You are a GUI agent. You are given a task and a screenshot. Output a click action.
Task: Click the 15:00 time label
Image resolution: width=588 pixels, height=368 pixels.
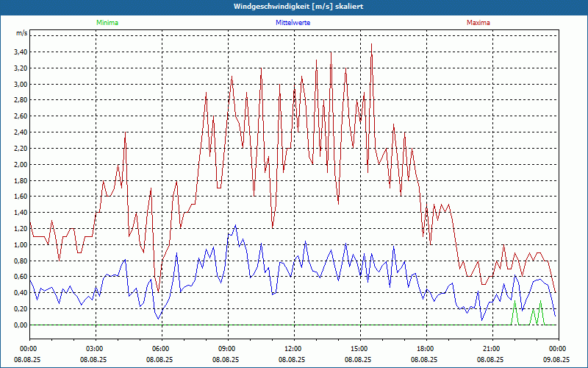pos(360,349)
